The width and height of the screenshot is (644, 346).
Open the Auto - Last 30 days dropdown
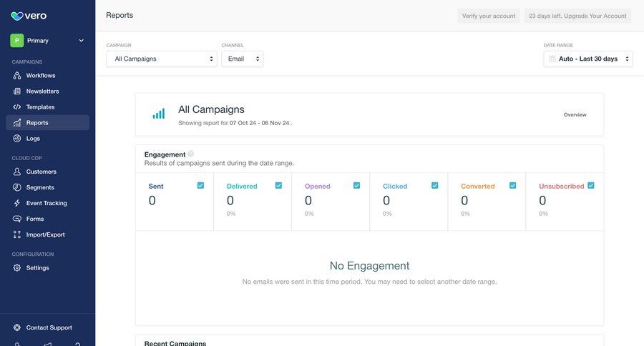click(x=588, y=59)
